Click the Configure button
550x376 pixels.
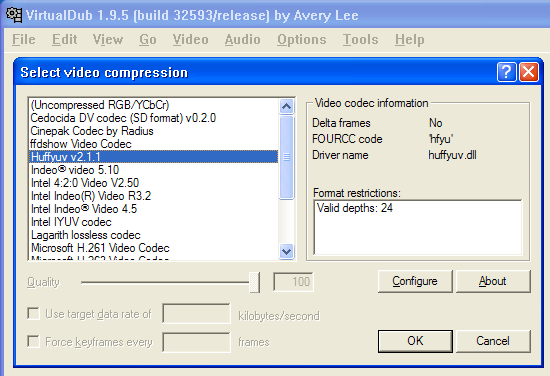415,281
